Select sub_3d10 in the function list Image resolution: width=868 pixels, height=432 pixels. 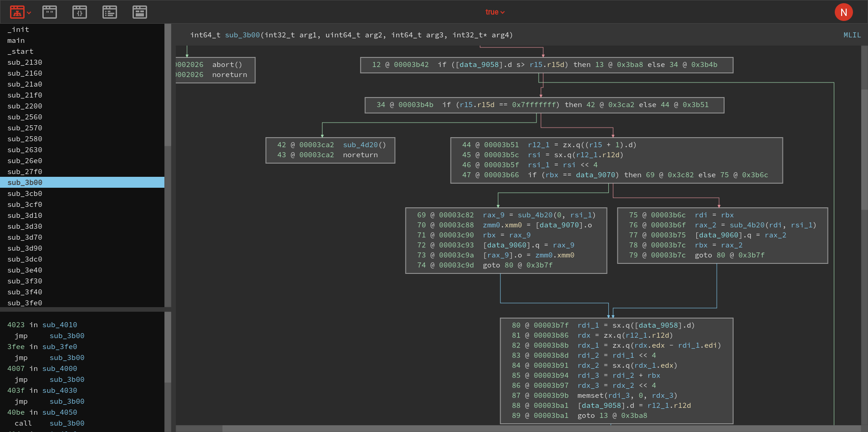point(82,216)
